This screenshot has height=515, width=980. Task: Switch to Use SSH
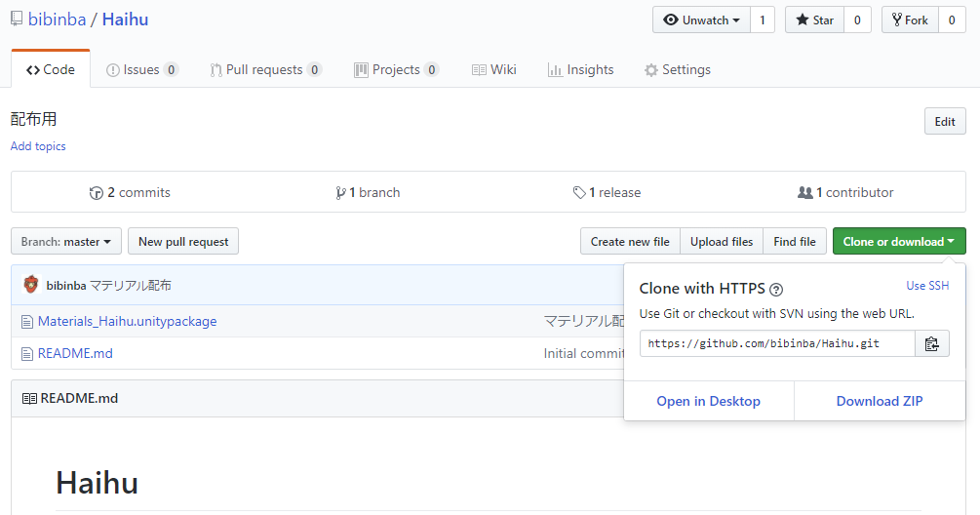click(x=927, y=286)
